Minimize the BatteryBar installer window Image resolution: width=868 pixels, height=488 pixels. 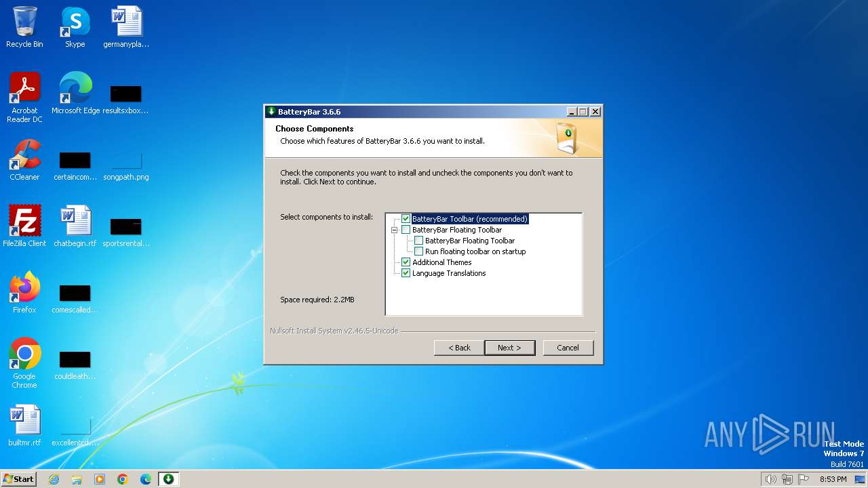pos(571,112)
